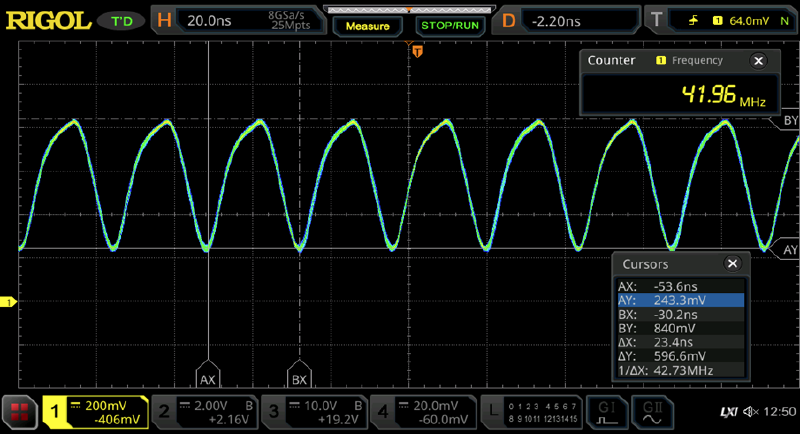Toggle channel 3 at 10.0V
The height and width of the screenshot is (434, 800).
(x=312, y=410)
